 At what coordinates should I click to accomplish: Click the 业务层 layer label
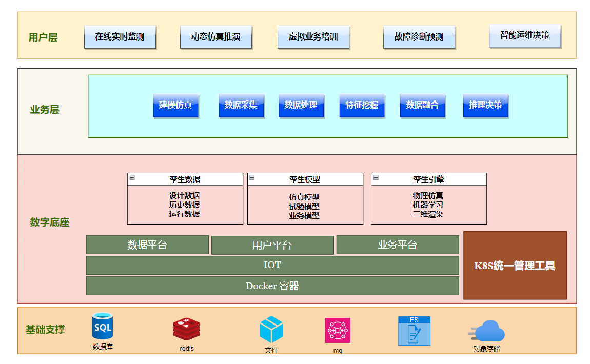pyautogui.click(x=45, y=109)
